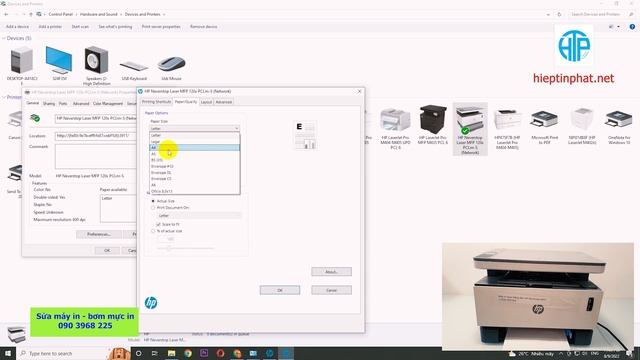Viewport: 640px width, 360px height.
Task: Choose Envelope C5 from paper size list
Action: (194, 178)
